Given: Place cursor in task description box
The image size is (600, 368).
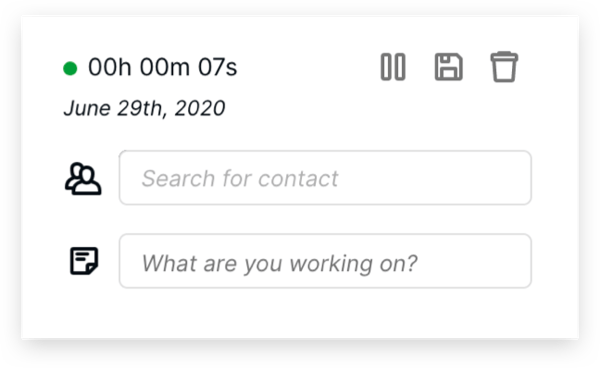Looking at the screenshot, I should tap(325, 261).
